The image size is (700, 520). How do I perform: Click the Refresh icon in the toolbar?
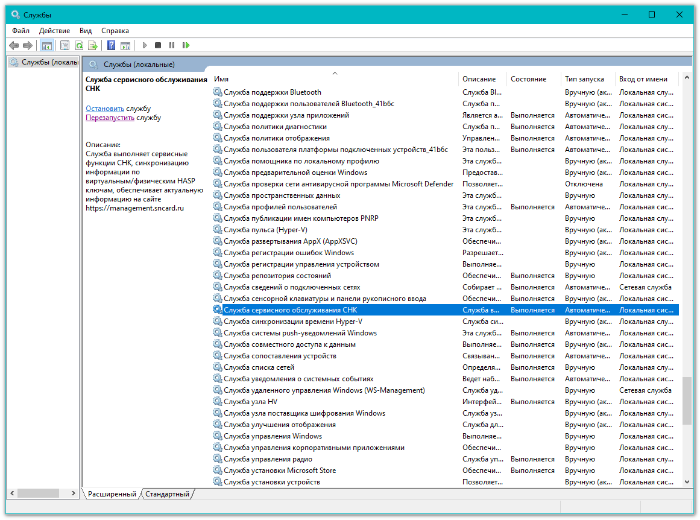(79, 45)
